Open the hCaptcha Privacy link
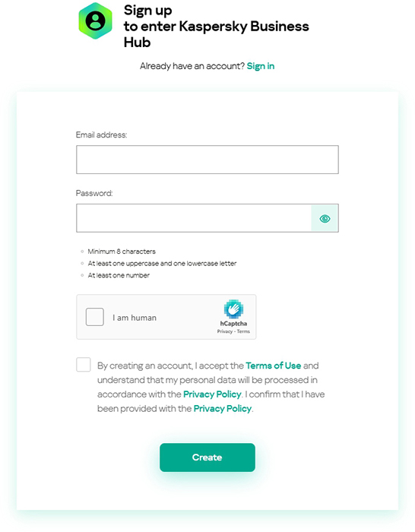The width and height of the screenshot is (415, 532). 225,331
